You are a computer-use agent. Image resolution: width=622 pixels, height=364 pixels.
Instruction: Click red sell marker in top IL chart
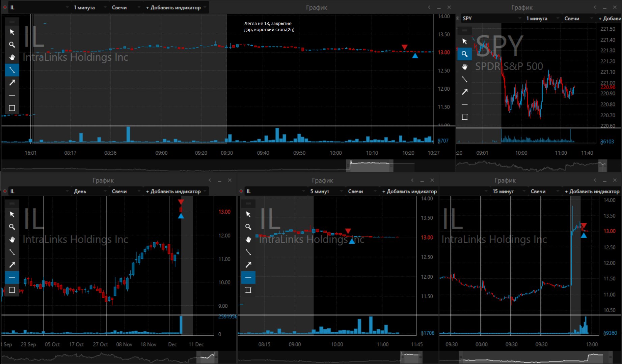click(404, 47)
